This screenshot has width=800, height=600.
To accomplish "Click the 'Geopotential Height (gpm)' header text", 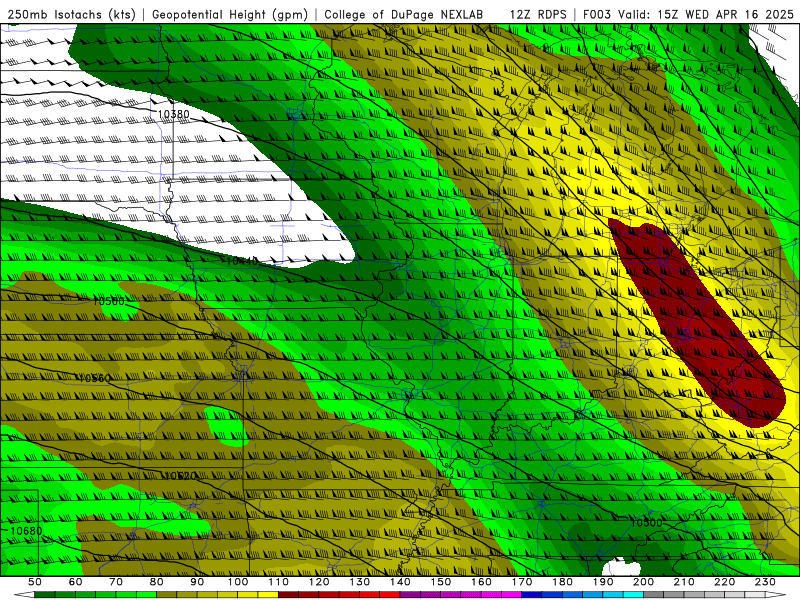I will coord(230,14).
